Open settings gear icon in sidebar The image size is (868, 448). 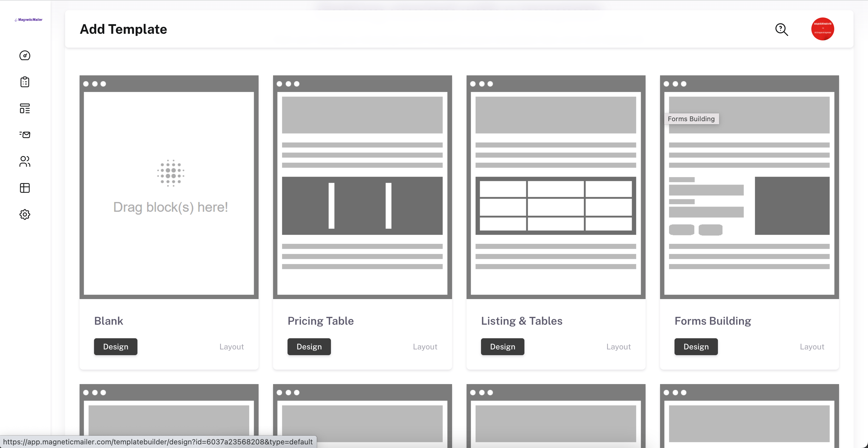click(25, 214)
